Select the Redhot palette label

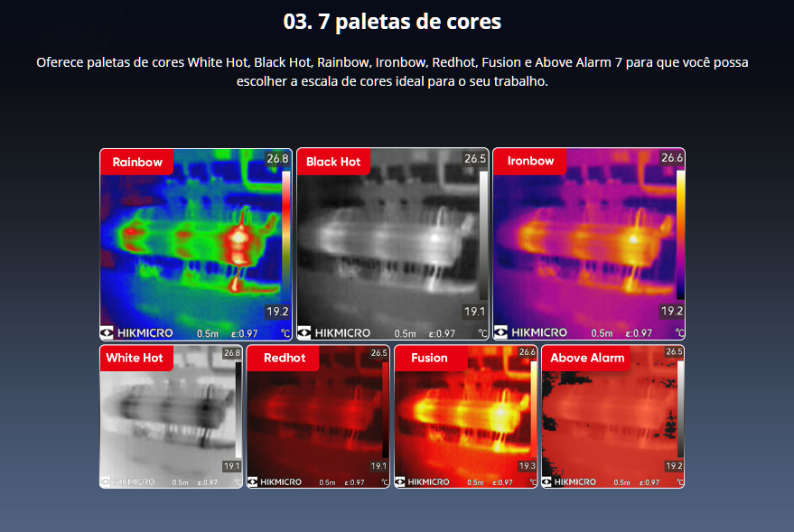click(x=284, y=358)
